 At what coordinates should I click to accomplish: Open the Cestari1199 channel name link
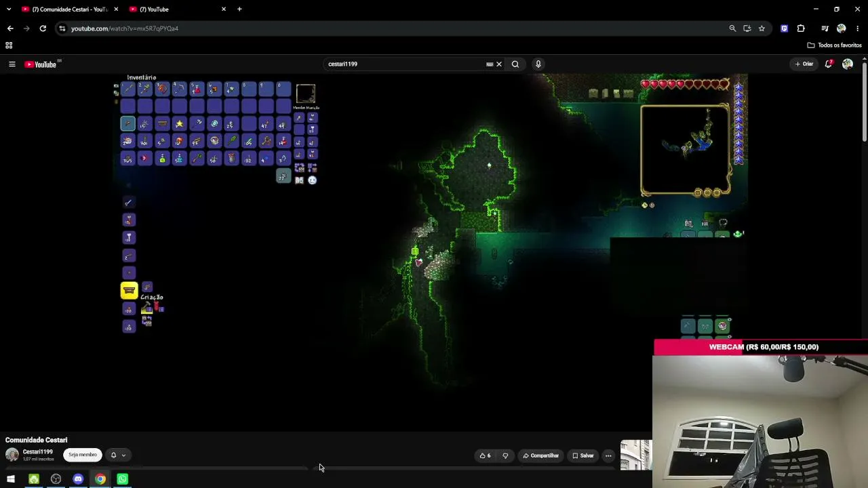(38, 452)
